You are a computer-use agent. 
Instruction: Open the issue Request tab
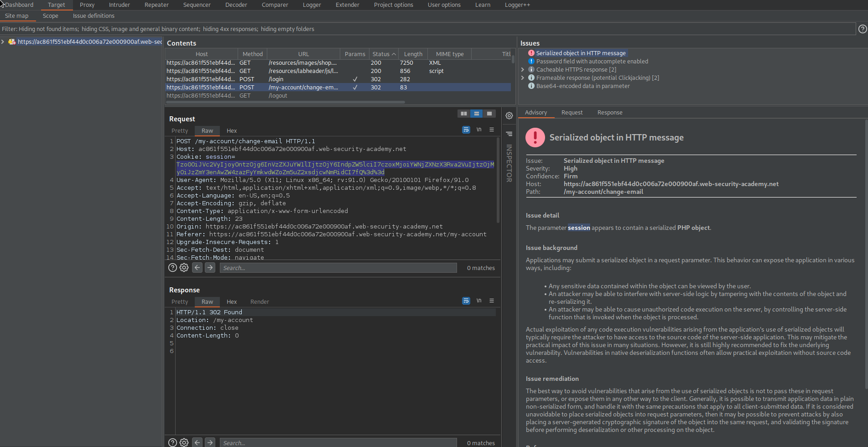pyautogui.click(x=572, y=113)
